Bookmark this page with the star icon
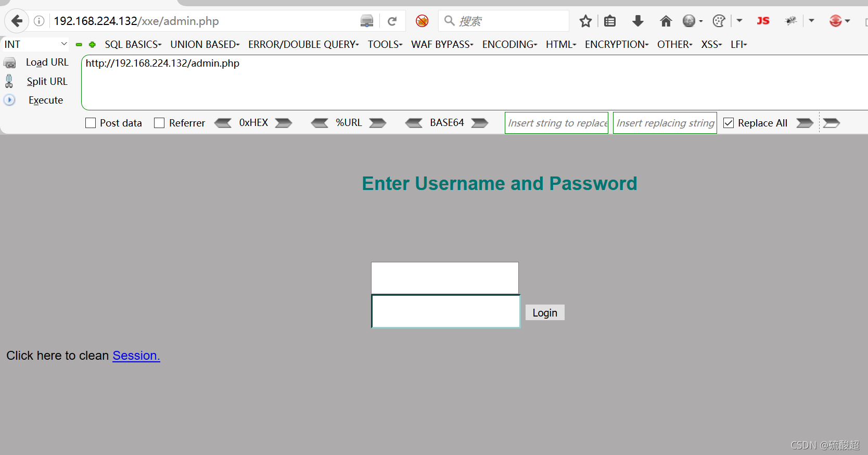The height and width of the screenshot is (455, 868). click(585, 21)
